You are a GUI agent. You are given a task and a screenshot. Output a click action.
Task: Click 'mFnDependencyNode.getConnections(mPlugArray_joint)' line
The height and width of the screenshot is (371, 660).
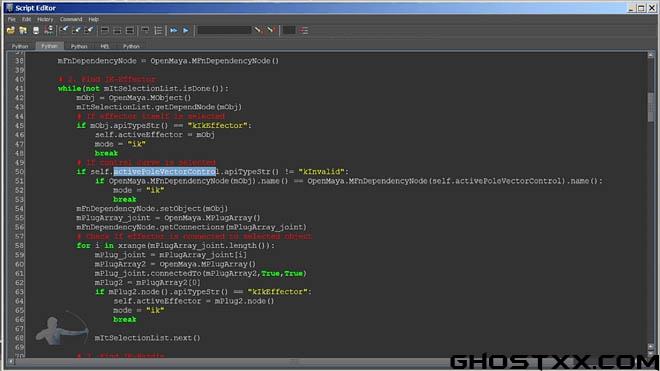[192, 227]
